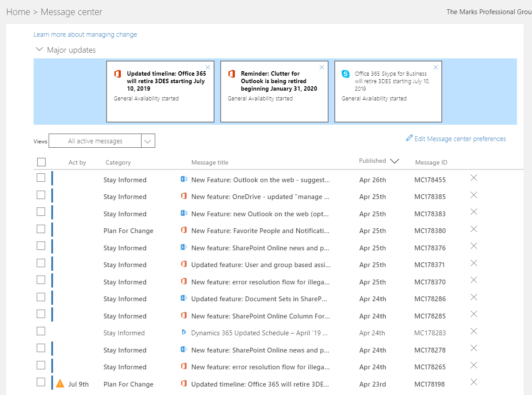This screenshot has height=395, width=532.
Task: Click Jul 9th act-by date
Action: click(78, 384)
